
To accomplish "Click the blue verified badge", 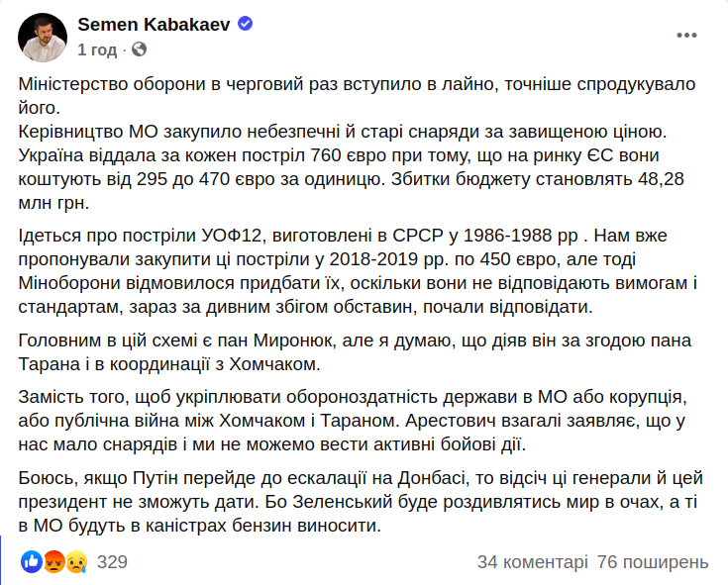I will coord(246,25).
